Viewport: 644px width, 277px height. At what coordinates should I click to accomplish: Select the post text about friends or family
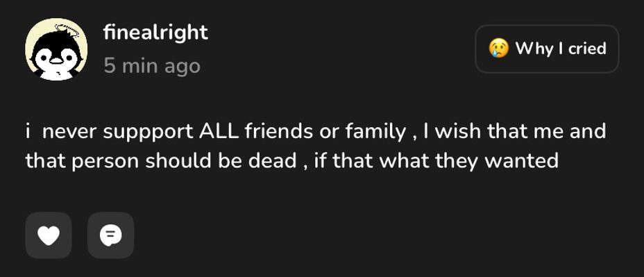coord(316,146)
